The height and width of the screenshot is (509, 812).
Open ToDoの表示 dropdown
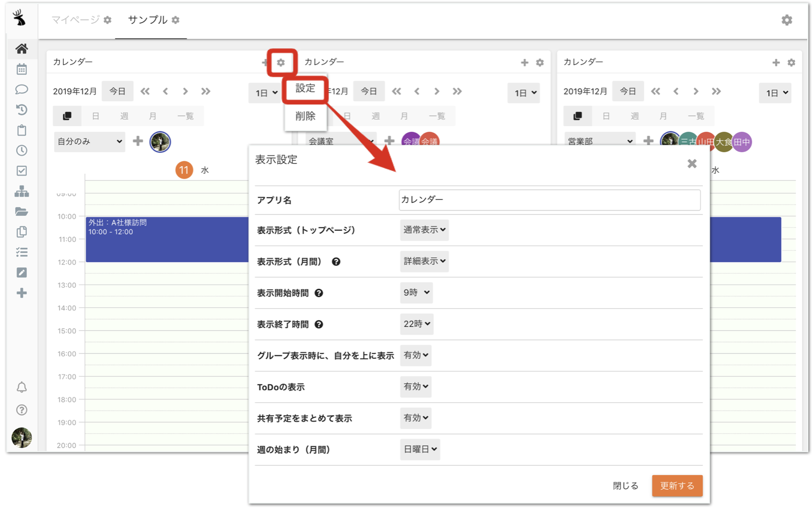point(416,387)
